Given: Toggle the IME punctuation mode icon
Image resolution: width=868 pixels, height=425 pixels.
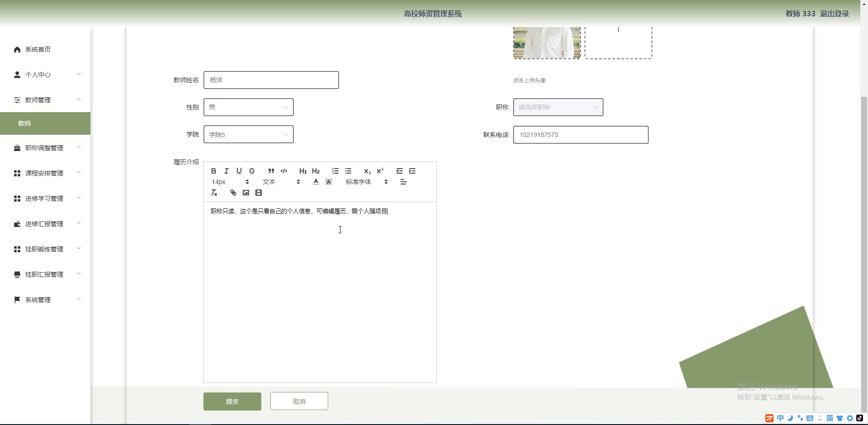Looking at the screenshot, I should (800, 418).
